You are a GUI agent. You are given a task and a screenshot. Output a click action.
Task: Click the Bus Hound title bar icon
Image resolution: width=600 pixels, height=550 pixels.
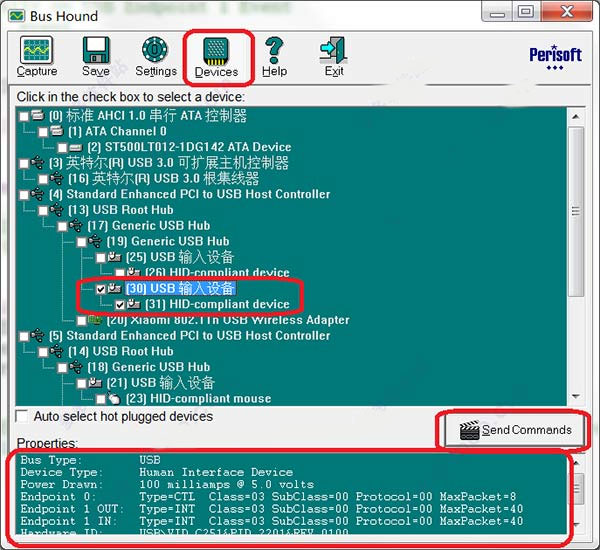click(18, 13)
